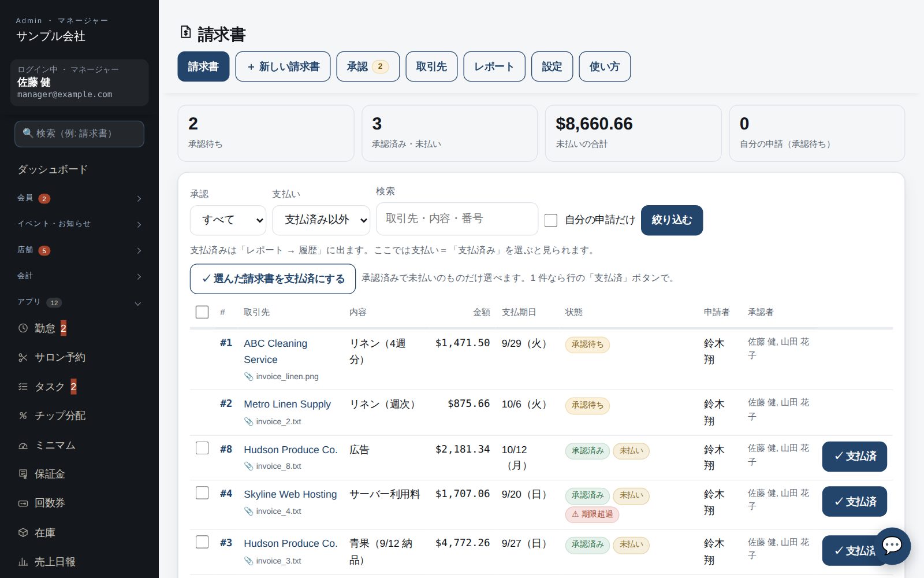Open the ABC Cleaning Service vendor link
The image size is (924, 578).
coord(275,351)
